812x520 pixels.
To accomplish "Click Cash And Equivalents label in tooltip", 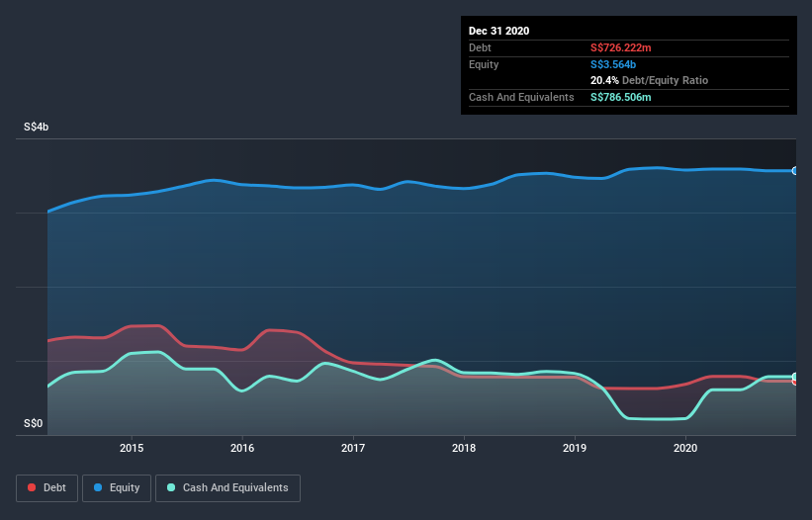I will tap(521, 97).
